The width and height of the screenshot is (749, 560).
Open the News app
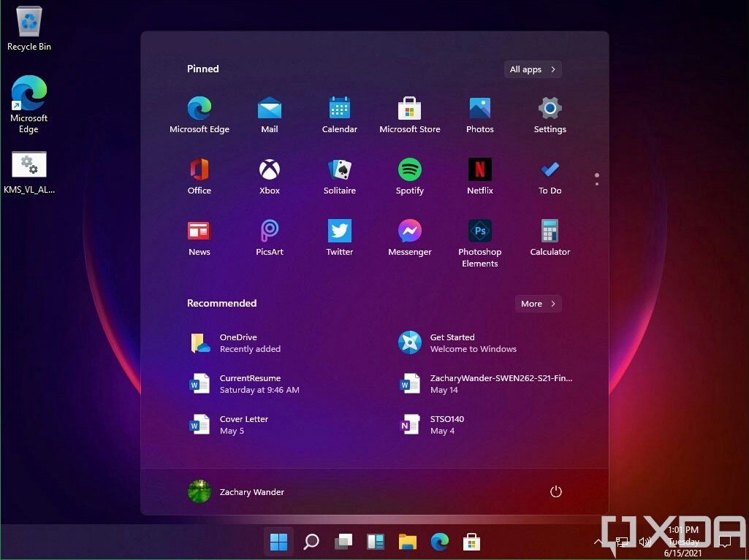click(x=199, y=238)
